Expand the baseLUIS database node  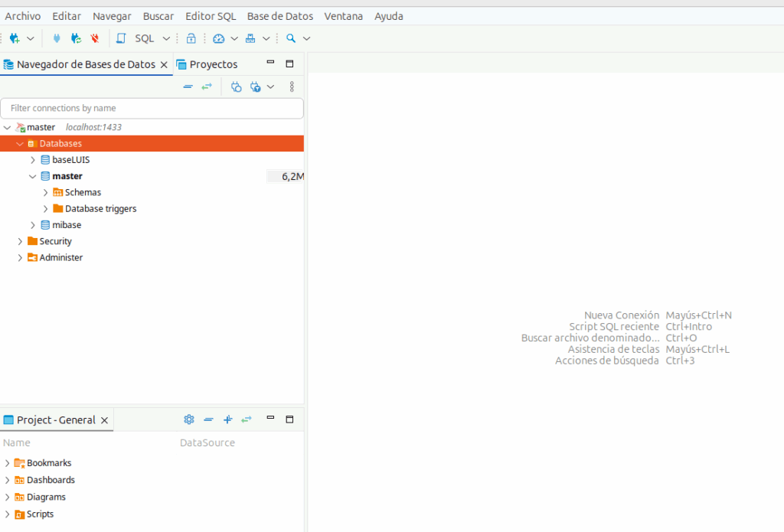[33, 160]
